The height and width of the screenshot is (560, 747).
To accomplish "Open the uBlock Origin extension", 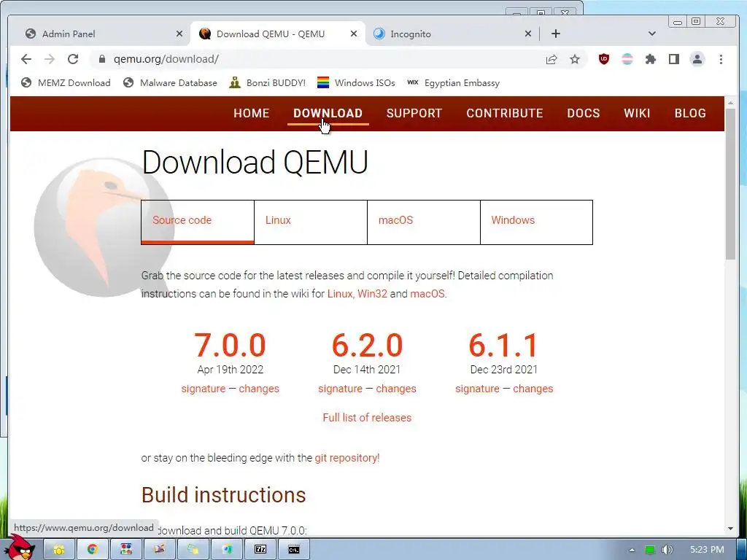I will (x=603, y=59).
